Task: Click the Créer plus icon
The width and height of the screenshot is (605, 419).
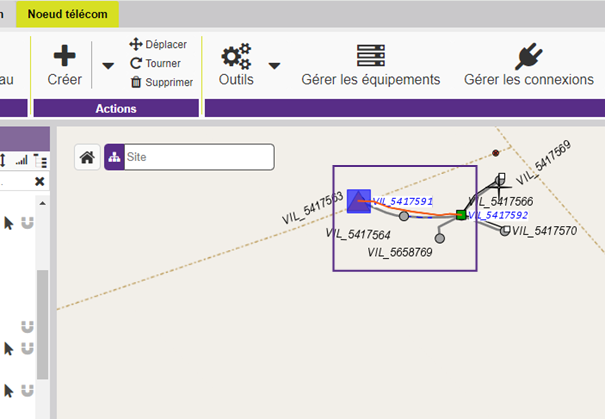Action: pyautogui.click(x=64, y=56)
